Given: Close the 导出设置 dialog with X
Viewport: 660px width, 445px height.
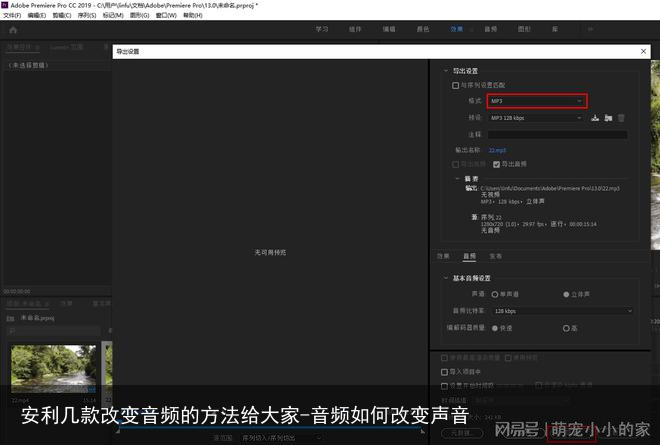Looking at the screenshot, I should (643, 51).
